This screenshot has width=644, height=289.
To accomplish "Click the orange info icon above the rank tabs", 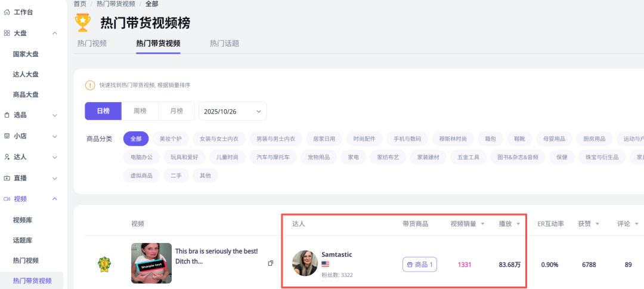I will [90, 85].
